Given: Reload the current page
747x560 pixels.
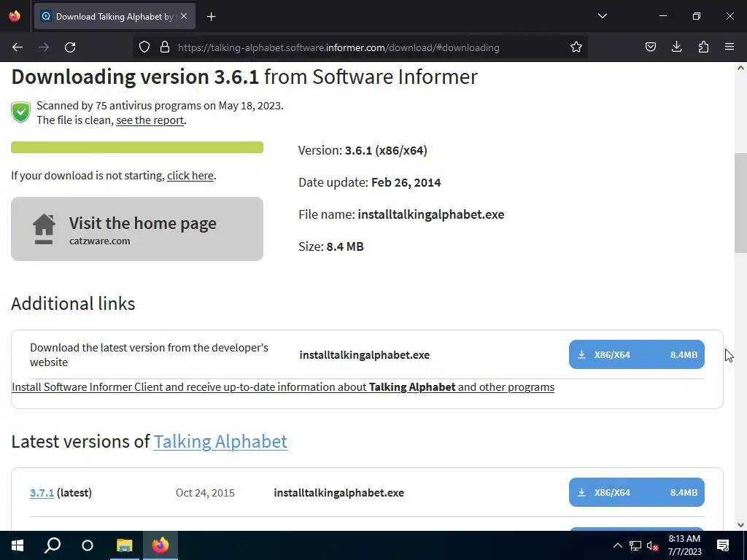Looking at the screenshot, I should 70,47.
